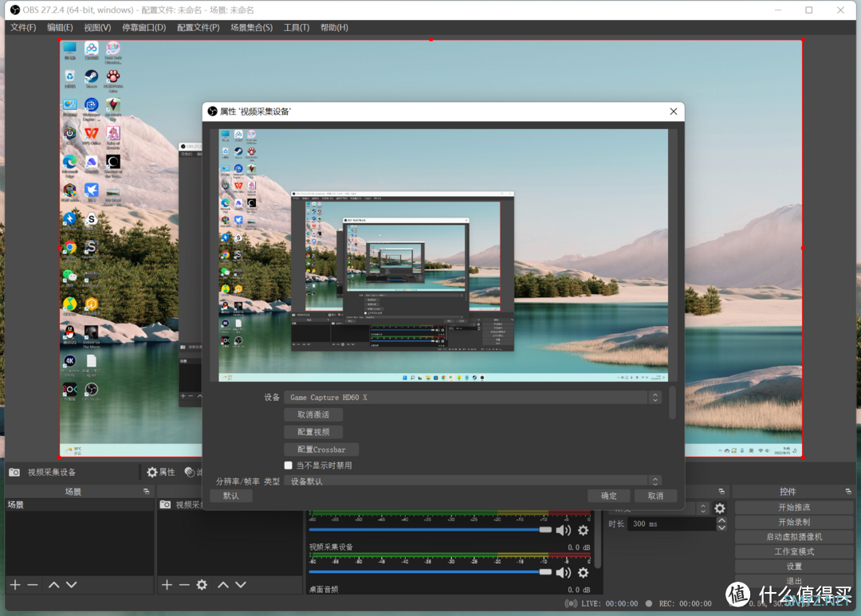Screen dimensions: 861x616
Task: Click the properties dialog vertical scrollbar
Action: (x=672, y=403)
